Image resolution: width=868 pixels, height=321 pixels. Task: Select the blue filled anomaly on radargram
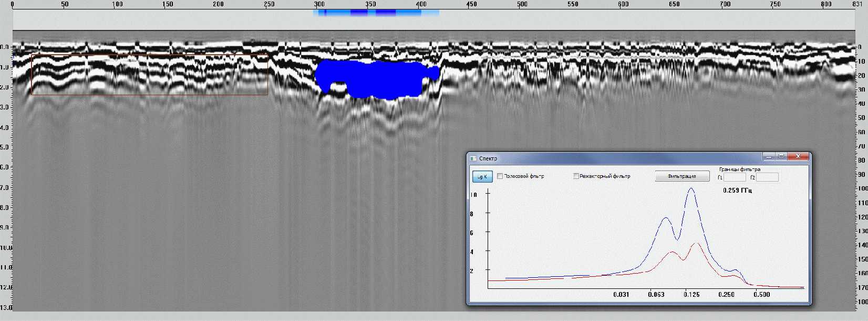[x=376, y=79]
